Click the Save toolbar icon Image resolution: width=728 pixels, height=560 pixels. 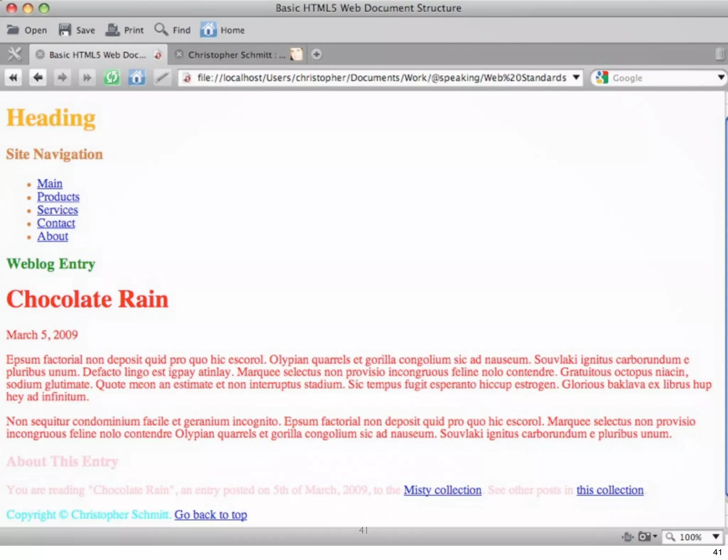[65, 30]
